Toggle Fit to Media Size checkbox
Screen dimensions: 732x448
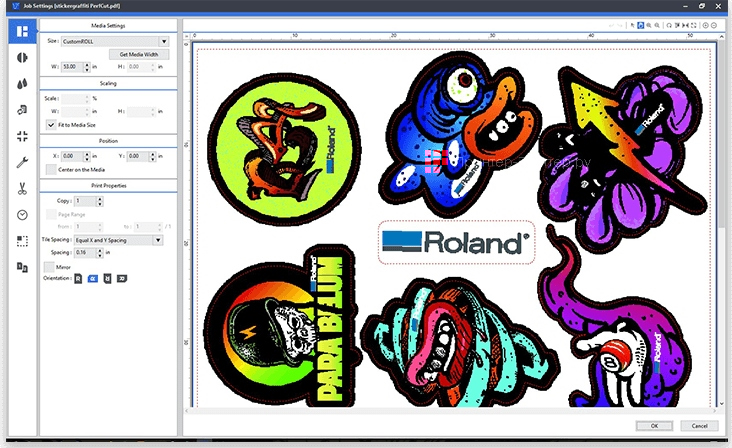52,125
